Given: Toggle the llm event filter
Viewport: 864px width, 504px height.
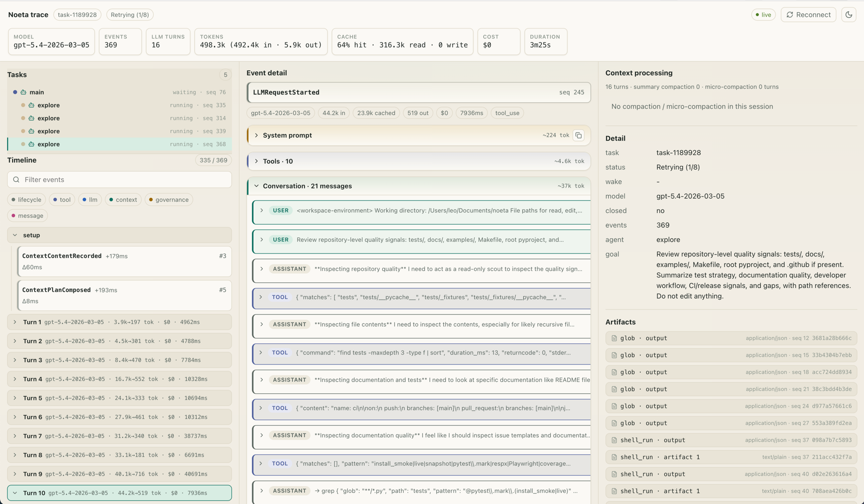Looking at the screenshot, I should [x=90, y=199].
